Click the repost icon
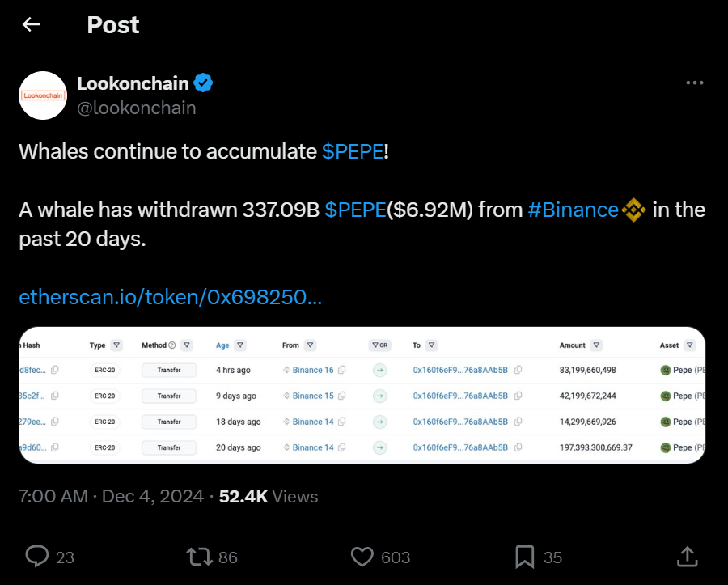The image size is (728, 585). pyautogui.click(x=198, y=556)
